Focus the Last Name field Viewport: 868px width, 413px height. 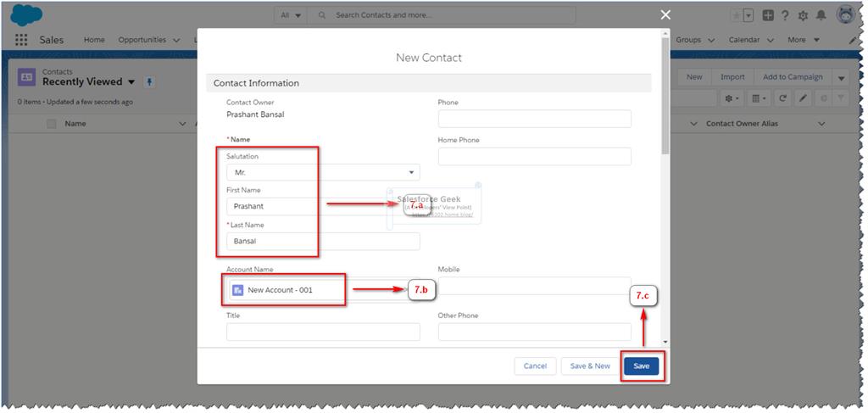point(323,242)
